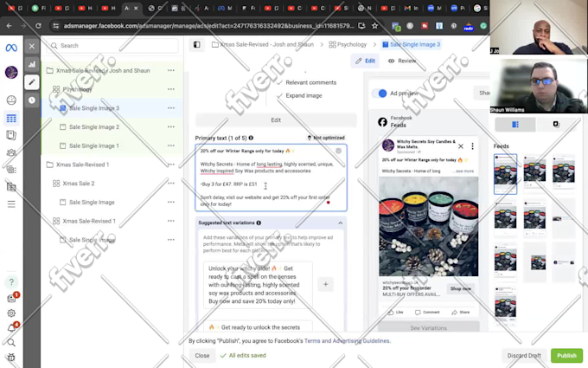588x368 pixels.
Task: Go to Xmas Sale-Revised campaign breadcrumb
Action: 263,44
